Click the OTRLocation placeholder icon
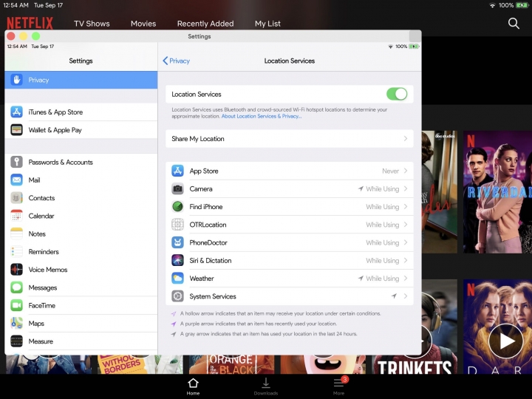The width and height of the screenshot is (532, 399). (177, 225)
